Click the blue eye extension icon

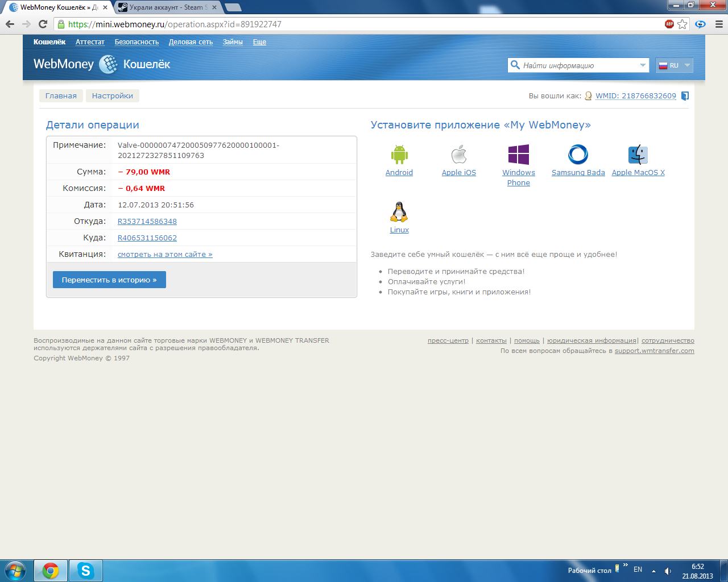pyautogui.click(x=701, y=24)
